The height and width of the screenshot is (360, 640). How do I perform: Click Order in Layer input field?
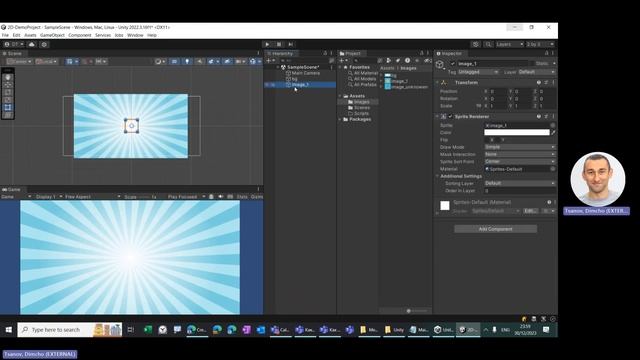click(x=520, y=191)
